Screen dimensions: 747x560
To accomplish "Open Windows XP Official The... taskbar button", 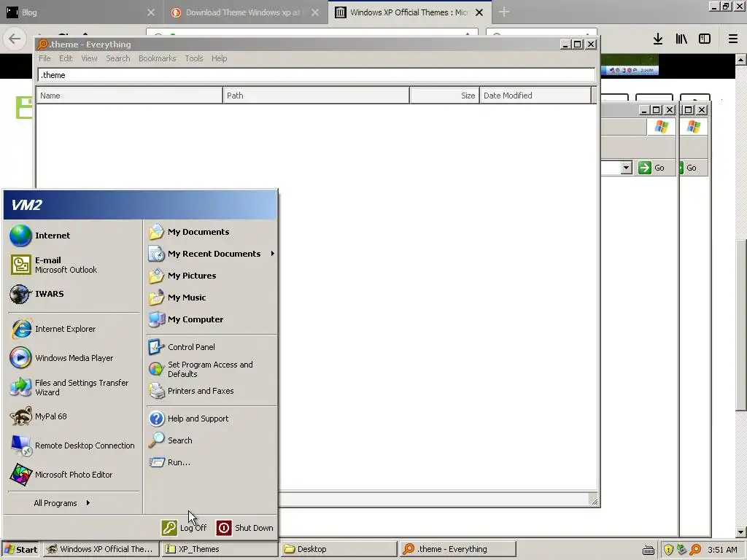I will click(x=101, y=549).
